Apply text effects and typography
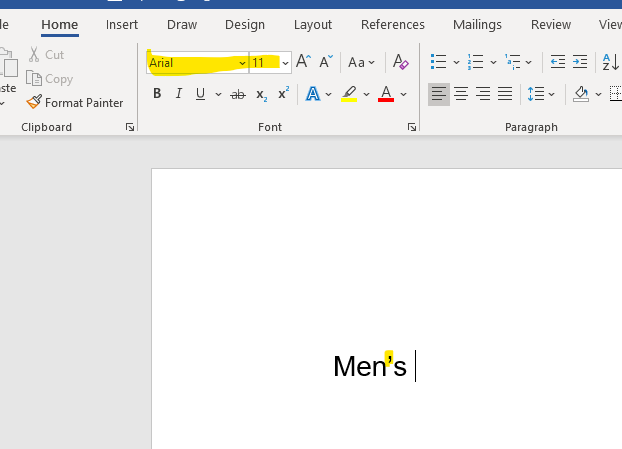622x449 pixels. coord(313,94)
